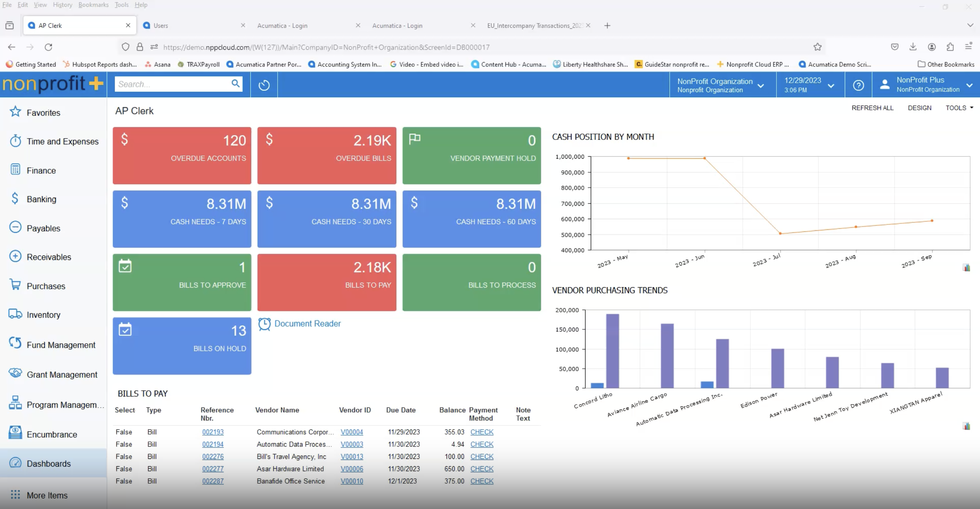Open Other Bookmarks folder

pos(946,64)
